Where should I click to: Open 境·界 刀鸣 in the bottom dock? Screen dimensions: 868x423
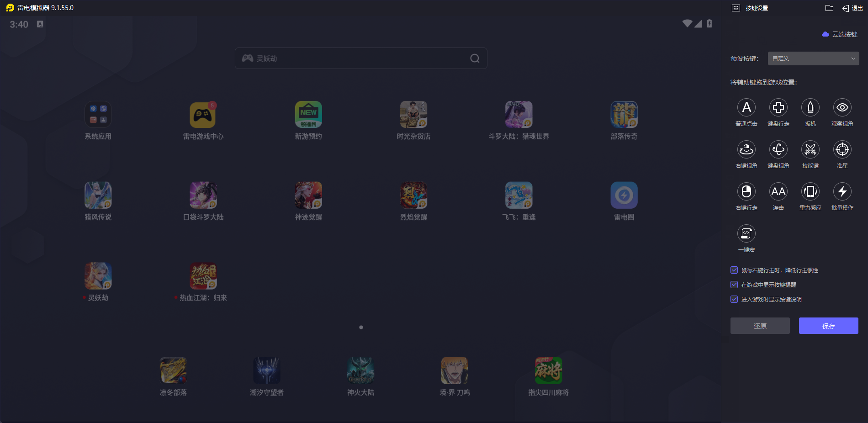[x=455, y=370]
